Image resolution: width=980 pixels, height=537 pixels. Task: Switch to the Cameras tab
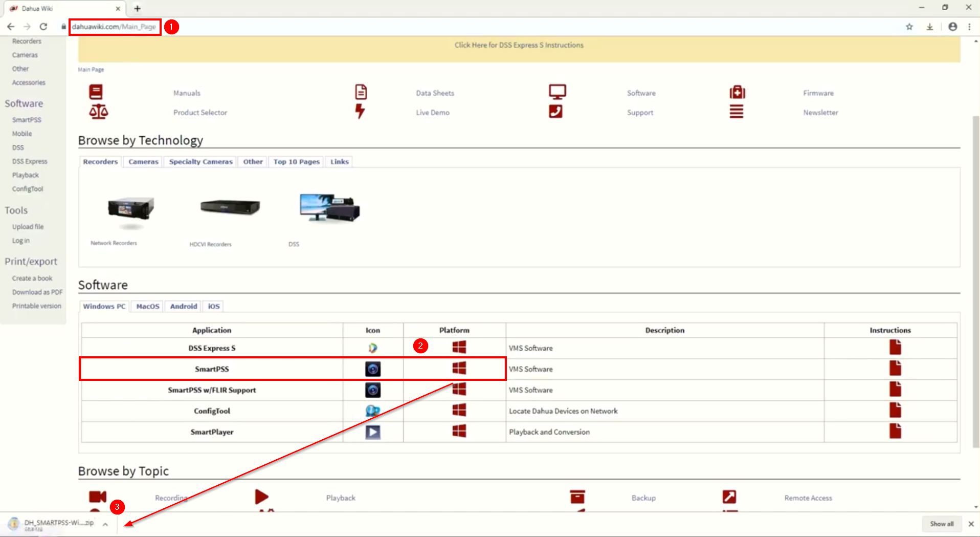143,162
